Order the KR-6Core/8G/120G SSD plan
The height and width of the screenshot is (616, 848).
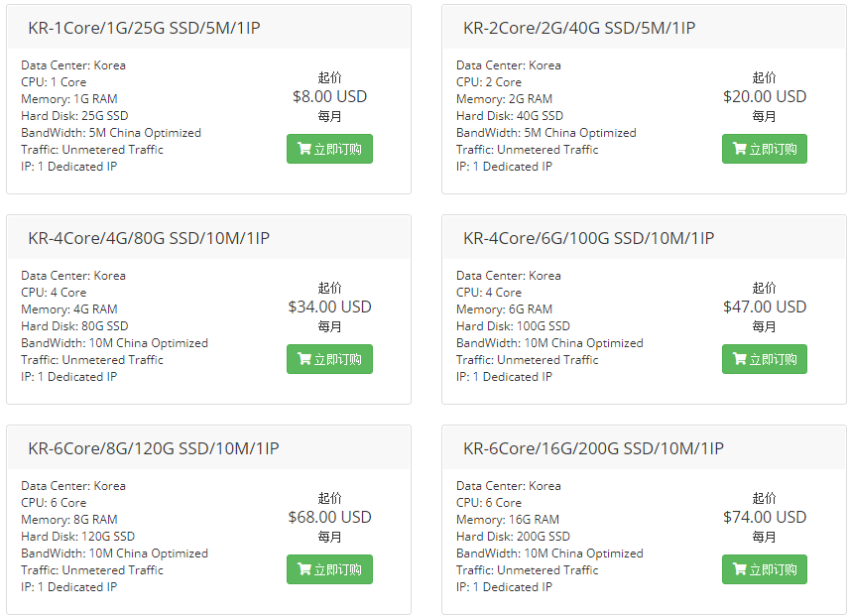coord(329,569)
